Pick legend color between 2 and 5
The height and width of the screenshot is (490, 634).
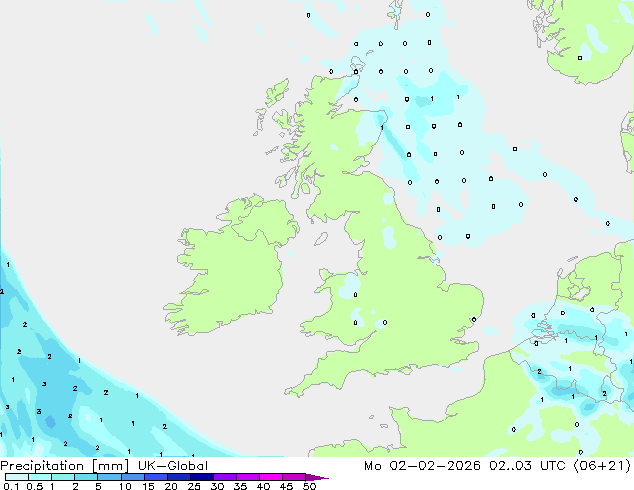[x=86, y=477]
